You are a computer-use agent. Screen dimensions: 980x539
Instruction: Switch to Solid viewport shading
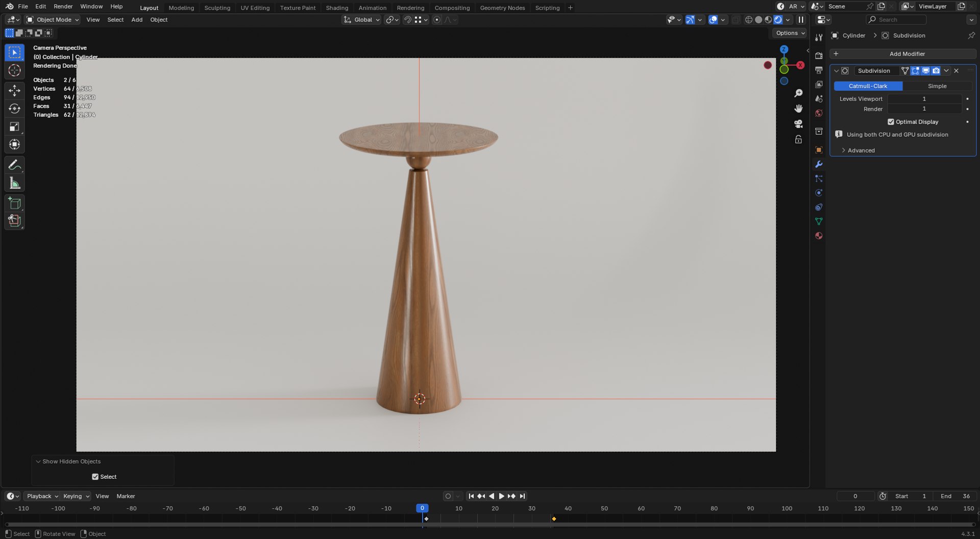pos(758,20)
